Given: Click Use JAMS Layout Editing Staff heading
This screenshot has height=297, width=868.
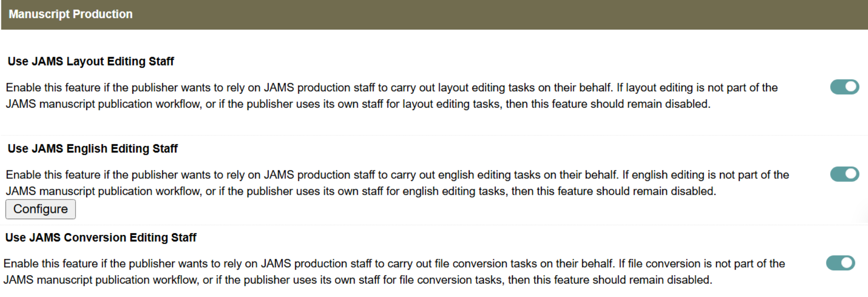Looking at the screenshot, I should click(91, 61).
